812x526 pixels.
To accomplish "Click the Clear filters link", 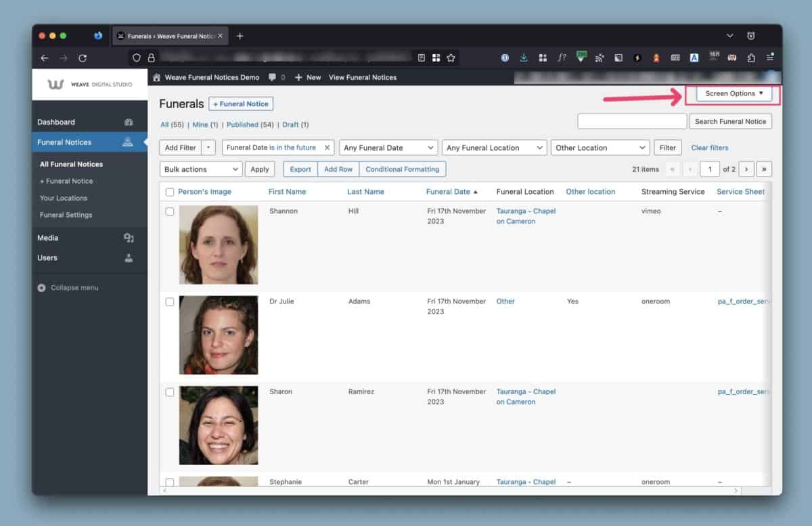I will coord(709,147).
